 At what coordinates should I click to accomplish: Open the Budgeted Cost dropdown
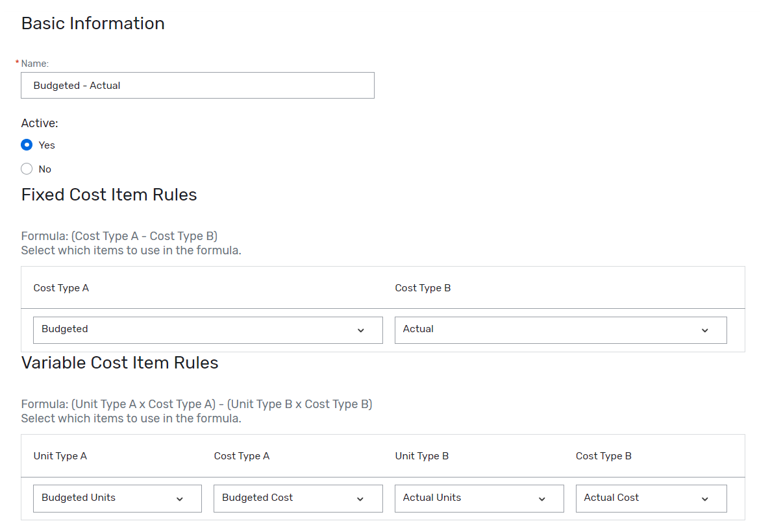[x=297, y=498]
